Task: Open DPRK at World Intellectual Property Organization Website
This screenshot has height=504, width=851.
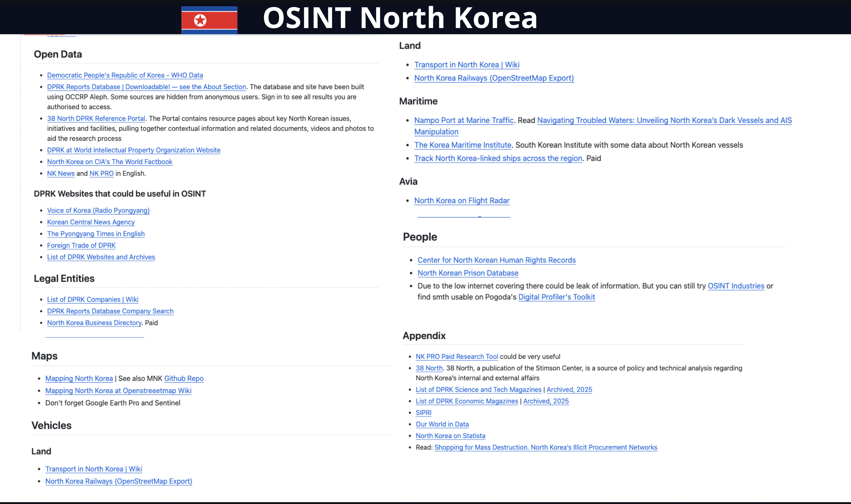Action: click(134, 150)
